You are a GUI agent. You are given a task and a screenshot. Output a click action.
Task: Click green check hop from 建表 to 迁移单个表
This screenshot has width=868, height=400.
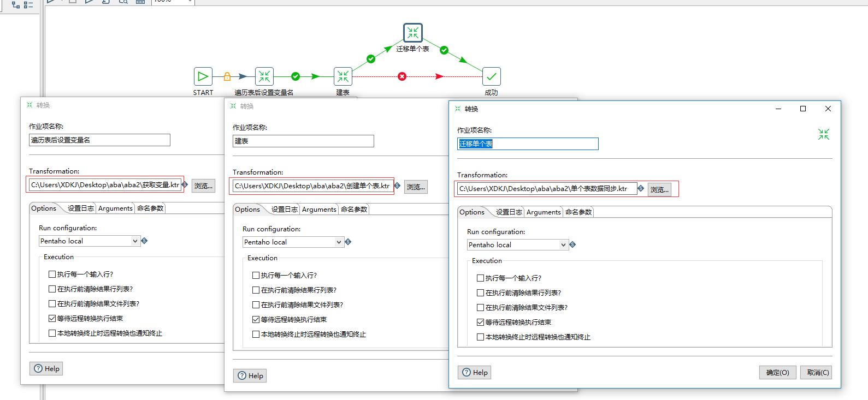(x=371, y=58)
